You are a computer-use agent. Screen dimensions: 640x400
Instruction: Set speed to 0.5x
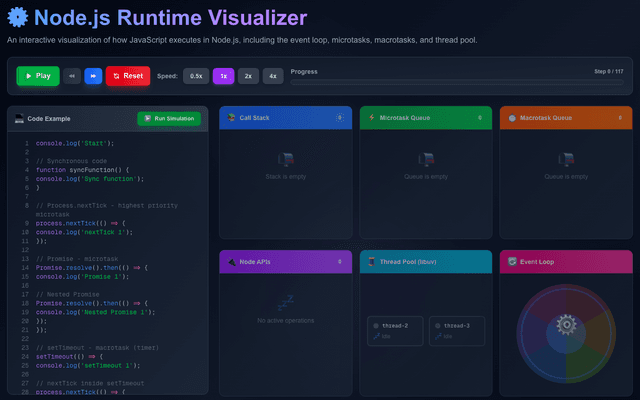click(x=196, y=76)
